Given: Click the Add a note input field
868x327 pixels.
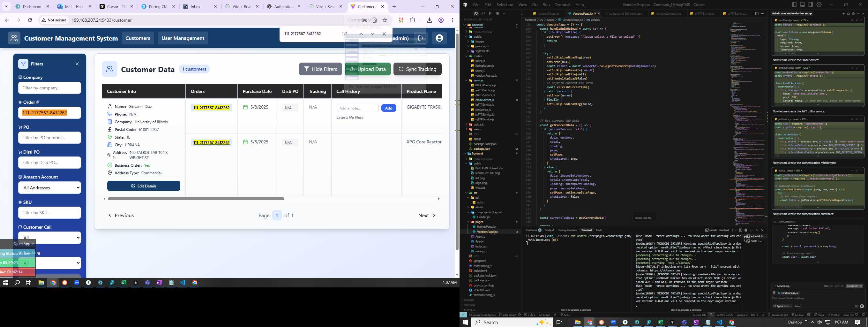Looking at the screenshot, I should [357, 108].
